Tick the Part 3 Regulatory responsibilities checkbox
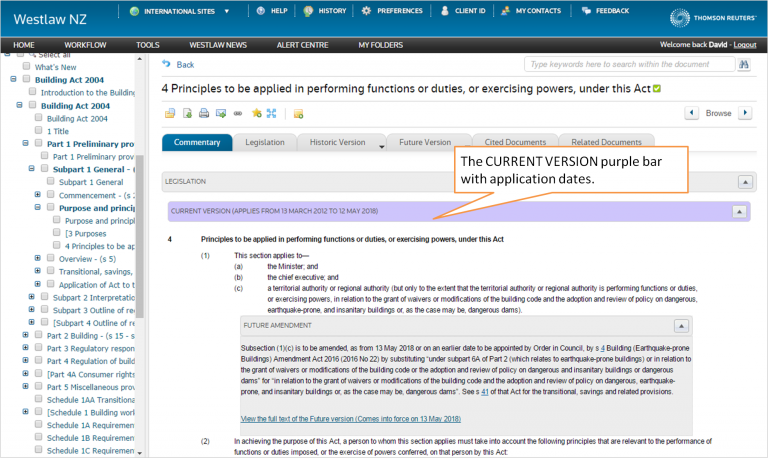Image resolution: width=768 pixels, height=458 pixels. pos(39,348)
